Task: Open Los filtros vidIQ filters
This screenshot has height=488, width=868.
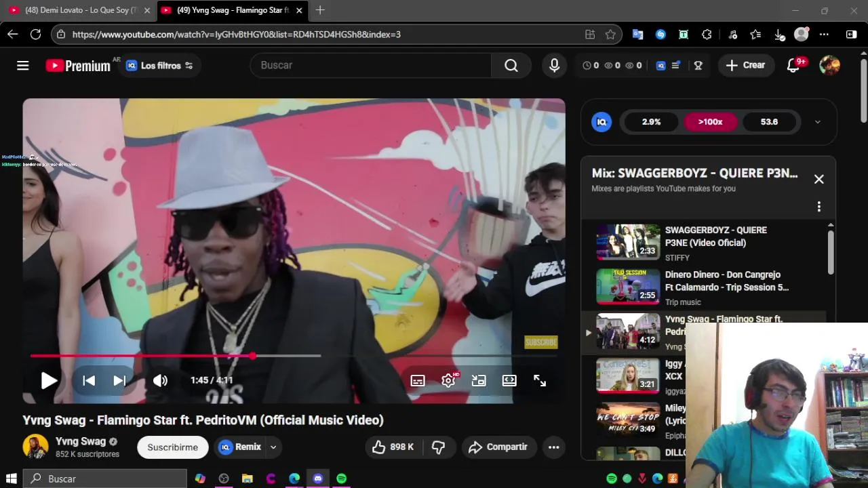Action: 159,66
